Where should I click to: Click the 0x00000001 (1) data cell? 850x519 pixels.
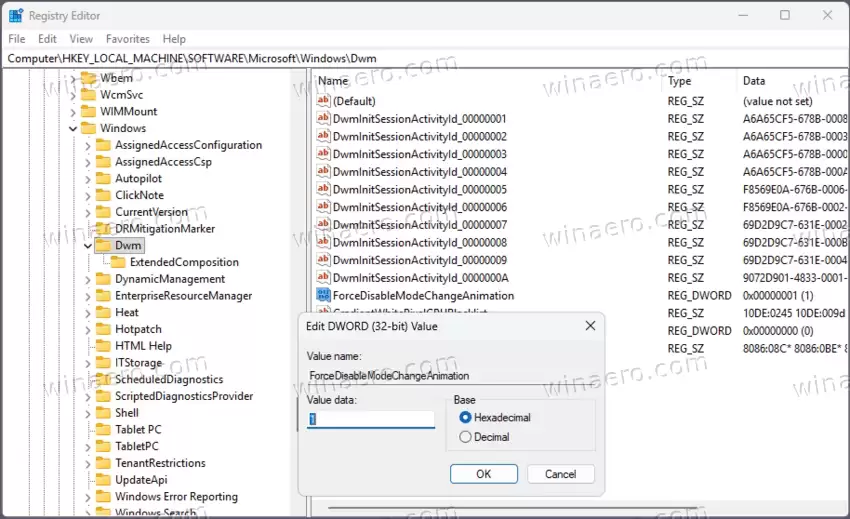778,296
